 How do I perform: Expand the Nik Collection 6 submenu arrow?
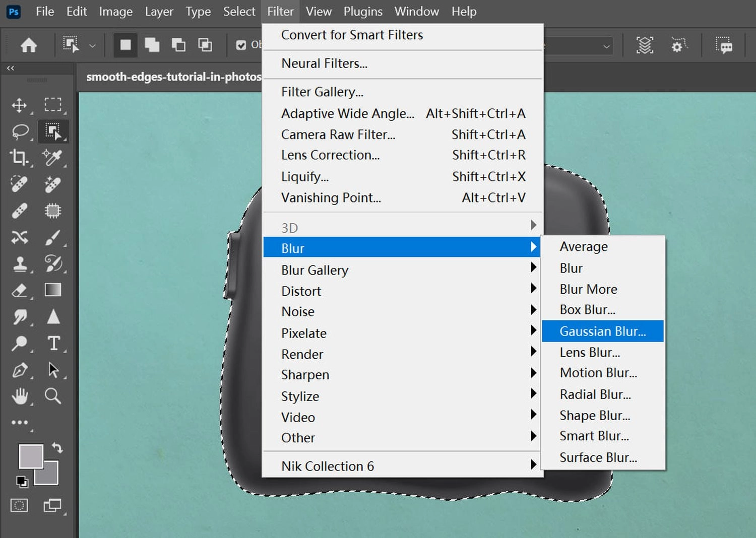click(533, 464)
